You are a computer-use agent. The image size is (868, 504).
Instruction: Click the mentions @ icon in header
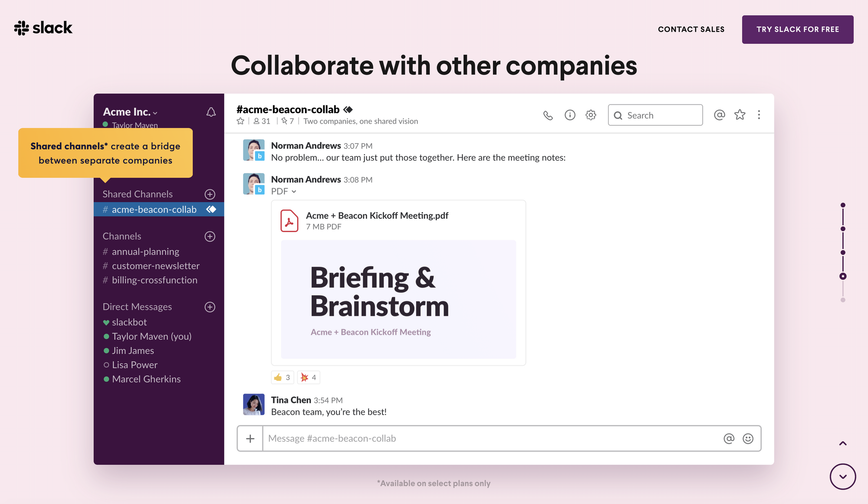pos(719,115)
